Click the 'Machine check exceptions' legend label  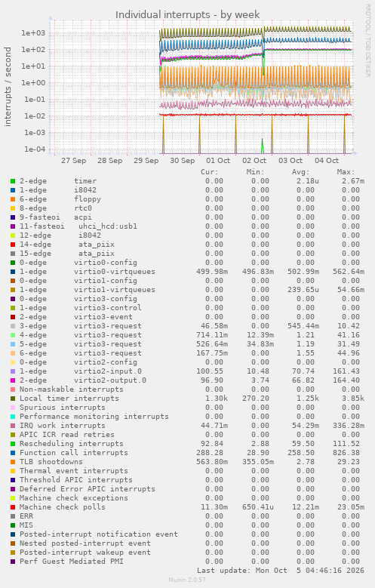click(x=74, y=498)
